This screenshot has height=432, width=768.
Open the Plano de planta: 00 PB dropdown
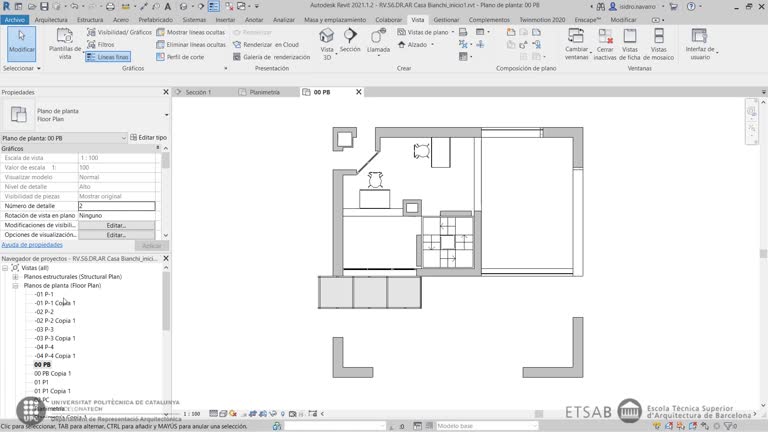click(x=123, y=137)
